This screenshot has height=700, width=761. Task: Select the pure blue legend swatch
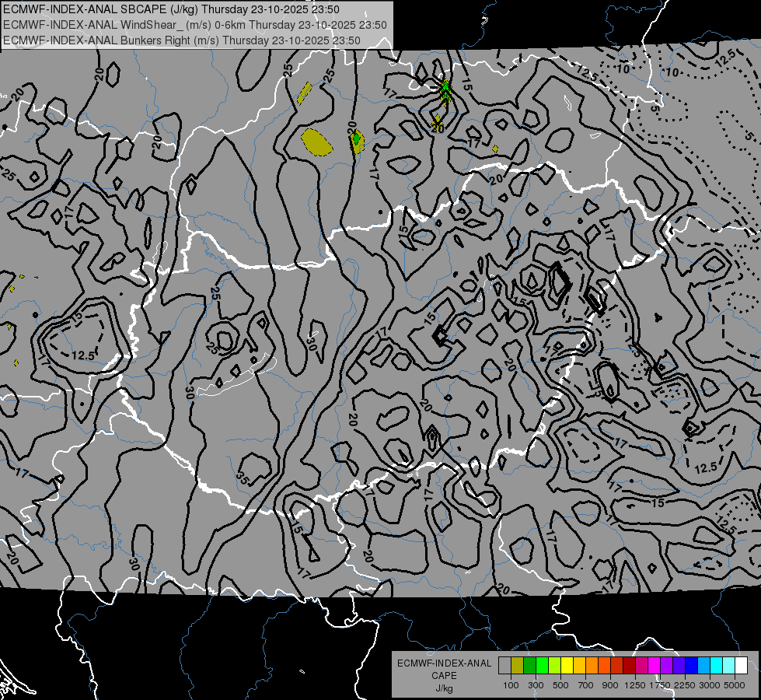pyautogui.click(x=691, y=666)
